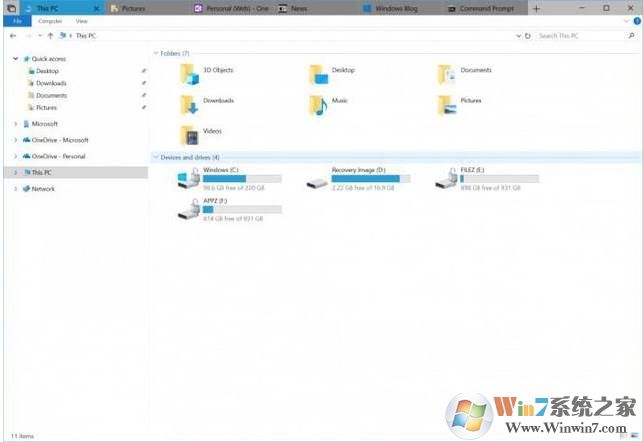Open the 3D Objects folder icon
Image resolution: width=643 pixels, height=442 pixels.
pos(189,75)
